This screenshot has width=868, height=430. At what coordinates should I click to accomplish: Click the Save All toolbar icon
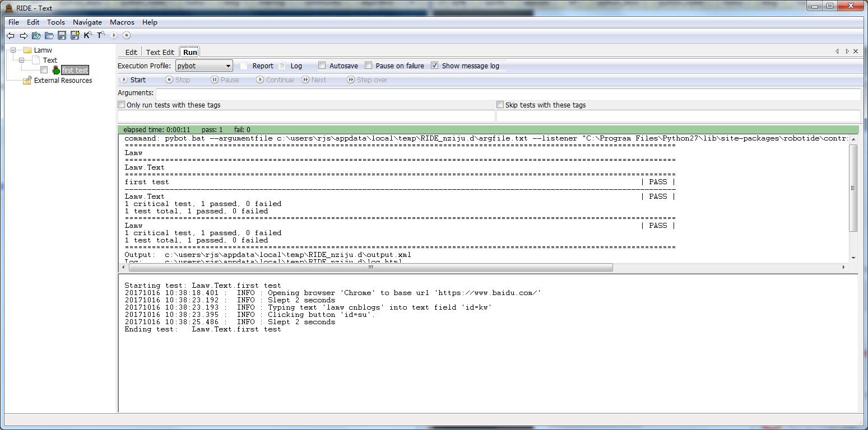point(75,35)
